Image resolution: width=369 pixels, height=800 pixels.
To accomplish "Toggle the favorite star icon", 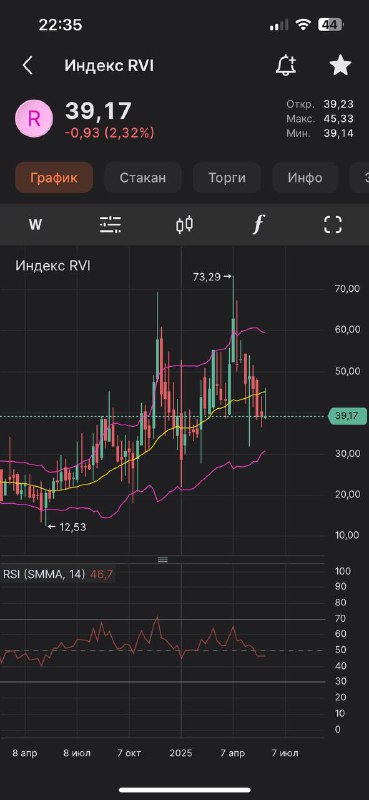I will point(340,65).
